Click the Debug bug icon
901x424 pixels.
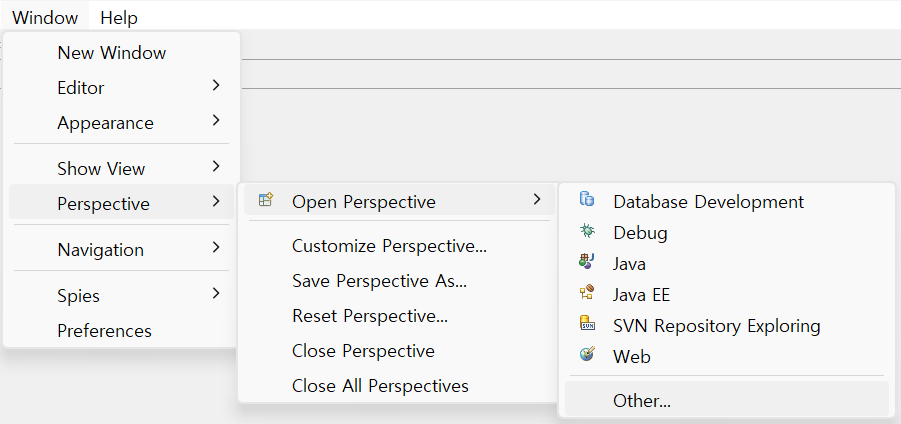pyautogui.click(x=587, y=232)
